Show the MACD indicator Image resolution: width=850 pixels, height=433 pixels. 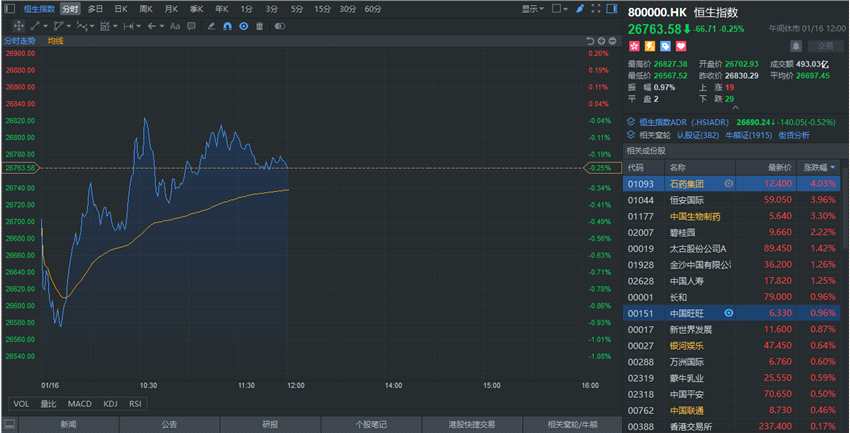tap(80, 404)
